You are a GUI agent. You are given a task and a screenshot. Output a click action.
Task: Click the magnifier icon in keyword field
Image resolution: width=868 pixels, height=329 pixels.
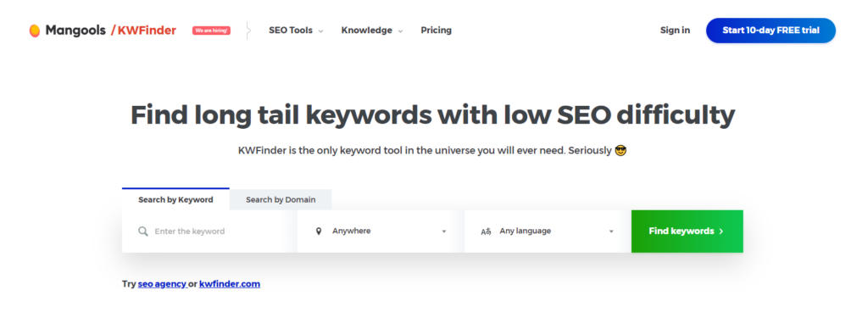pyautogui.click(x=142, y=231)
